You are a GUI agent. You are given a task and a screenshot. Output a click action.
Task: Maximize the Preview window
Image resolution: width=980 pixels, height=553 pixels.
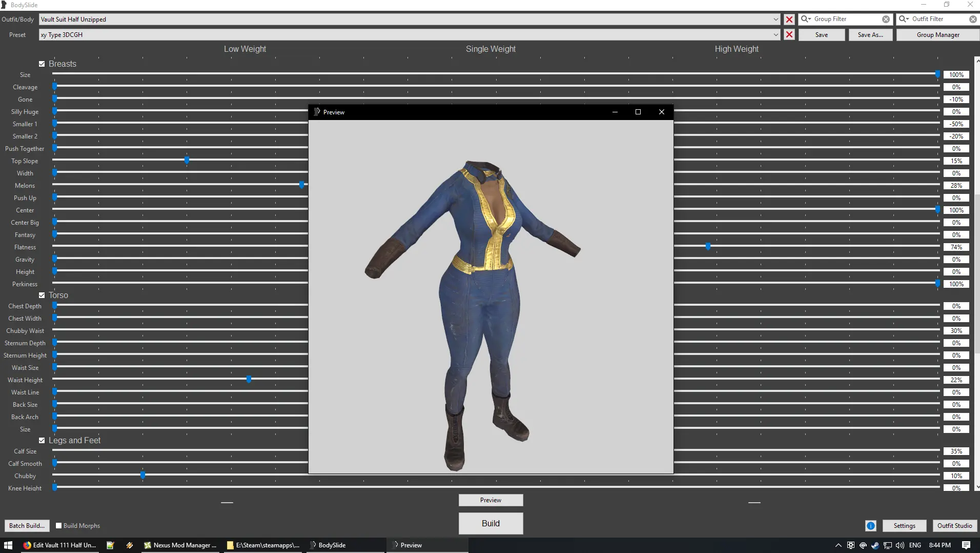(x=638, y=112)
